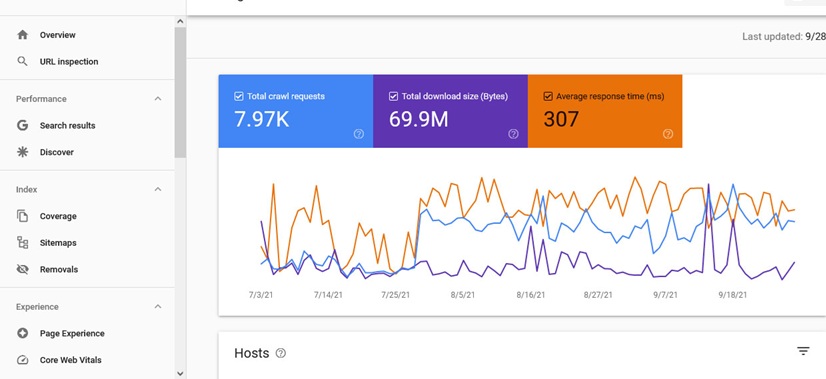Viewport: 826px width, 379px height.
Task: Click the 8/27/21 chart axis label
Action: click(x=598, y=295)
